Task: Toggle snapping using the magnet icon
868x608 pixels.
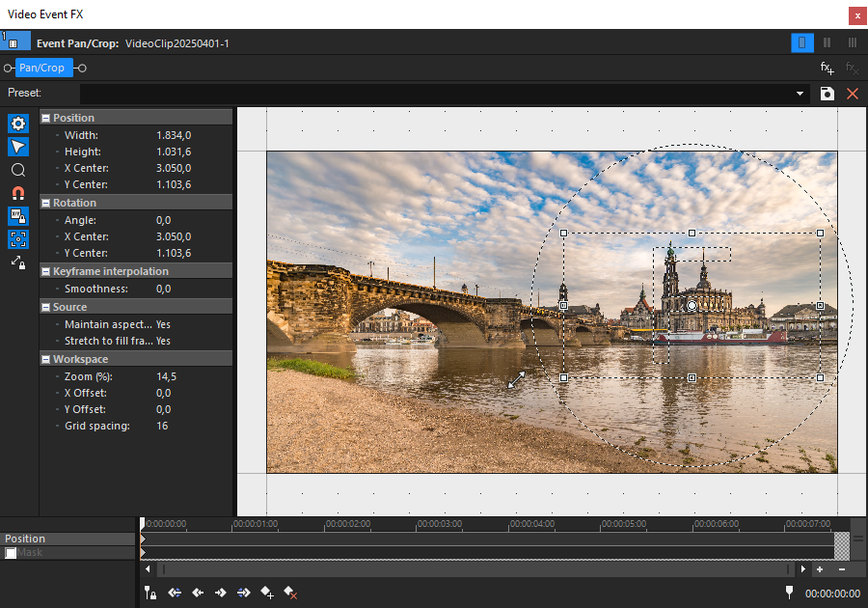Action: pyautogui.click(x=17, y=193)
